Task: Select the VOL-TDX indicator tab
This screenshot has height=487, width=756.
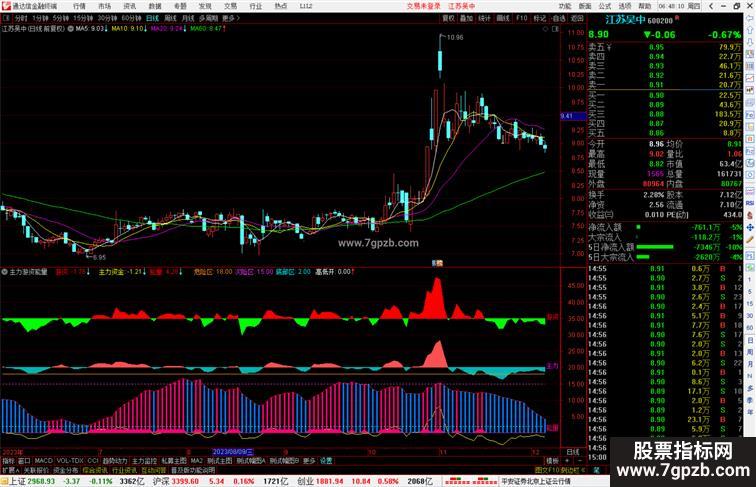Action: click(70, 461)
